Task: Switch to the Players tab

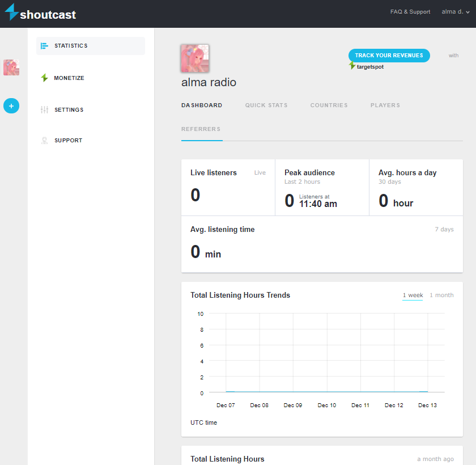Action: [x=385, y=105]
